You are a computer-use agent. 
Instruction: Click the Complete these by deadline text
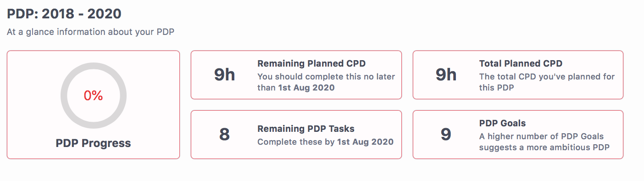click(325, 142)
